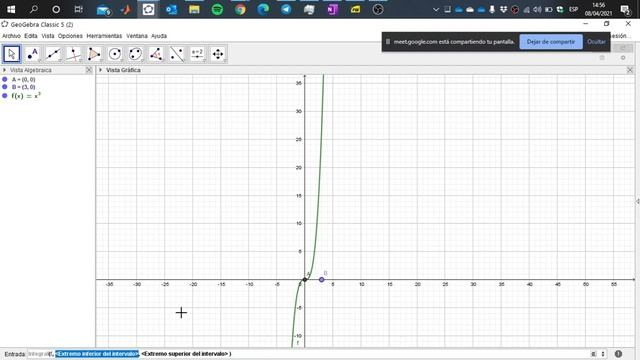Click Dejar de compartir button
The width and height of the screenshot is (640, 360).
click(551, 42)
